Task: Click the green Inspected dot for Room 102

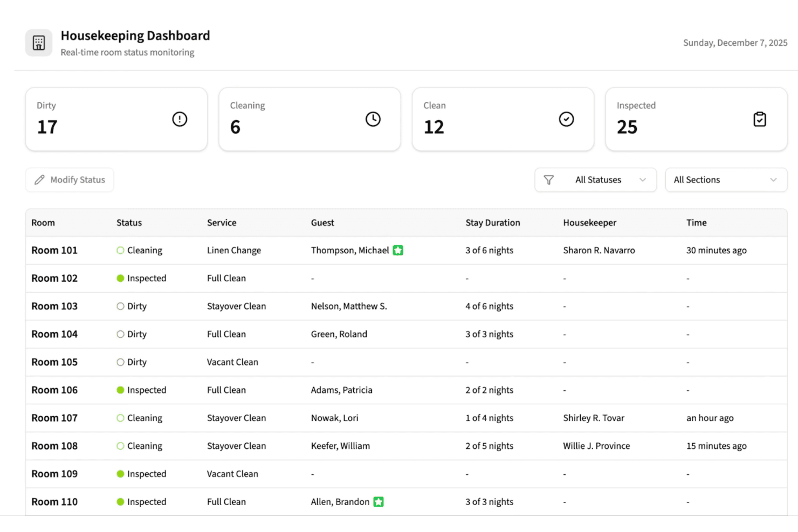Action: [x=120, y=278]
